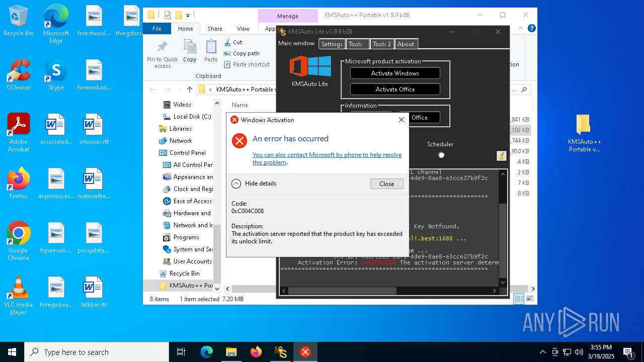Open quick access toolbar dropdown arrow

pyautogui.click(x=188, y=15)
